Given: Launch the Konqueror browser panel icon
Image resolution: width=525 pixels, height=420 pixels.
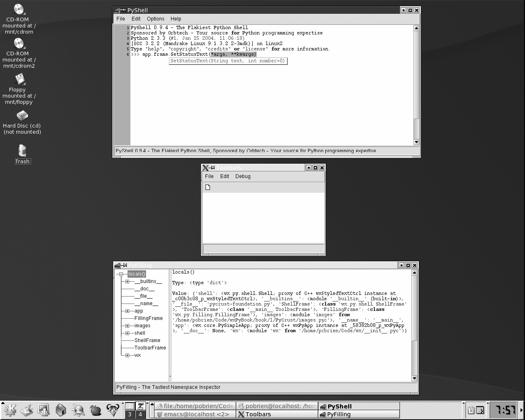Looking at the screenshot, I should pos(78,410).
